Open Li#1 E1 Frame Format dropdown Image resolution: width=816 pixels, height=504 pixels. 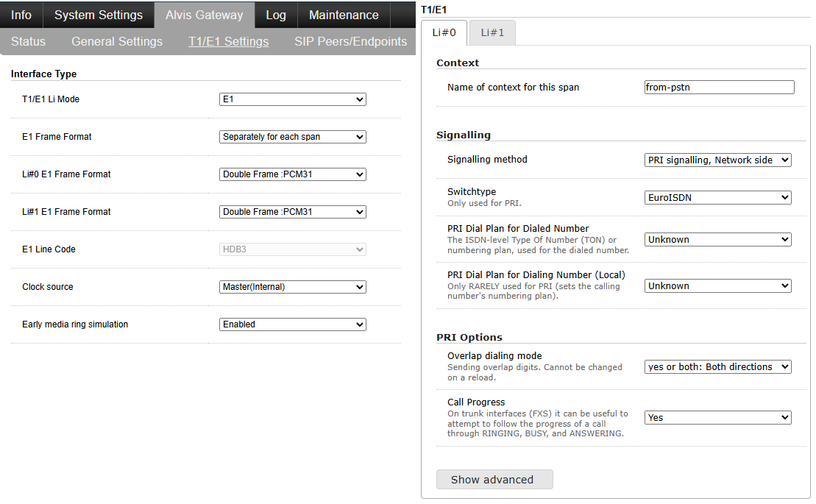tap(293, 212)
